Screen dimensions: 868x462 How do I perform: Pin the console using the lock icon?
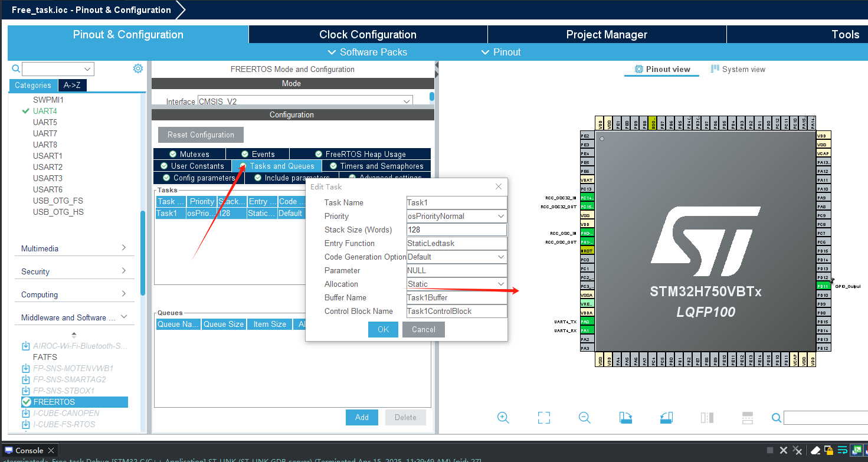[x=828, y=450]
